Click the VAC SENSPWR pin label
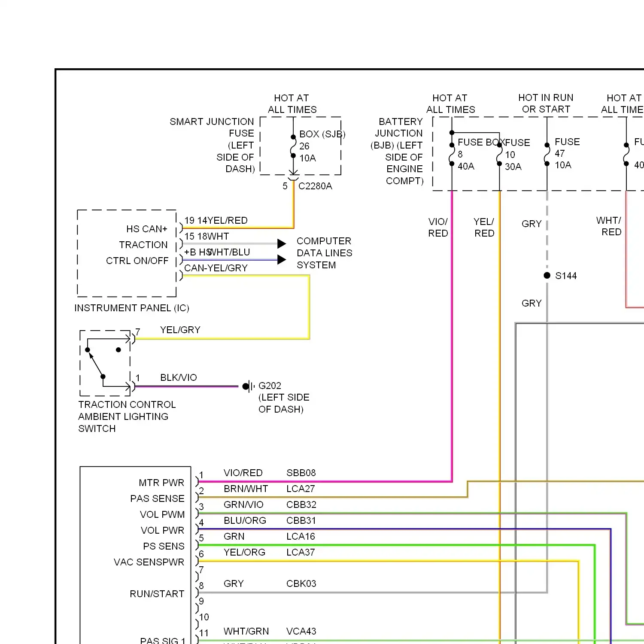Viewport: 644px width, 644px height. pyautogui.click(x=149, y=562)
